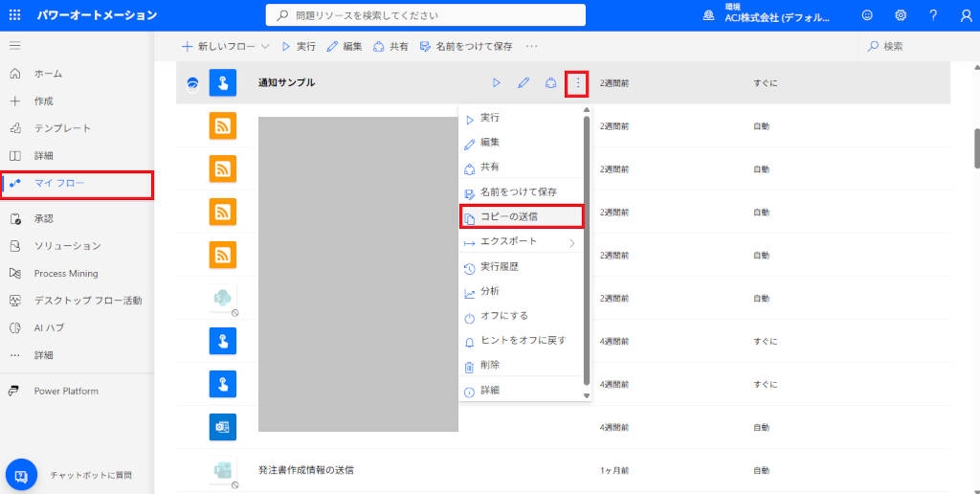Viewport: 980px width, 494px height.
Task: Click the resource search box at top
Action: (x=425, y=15)
